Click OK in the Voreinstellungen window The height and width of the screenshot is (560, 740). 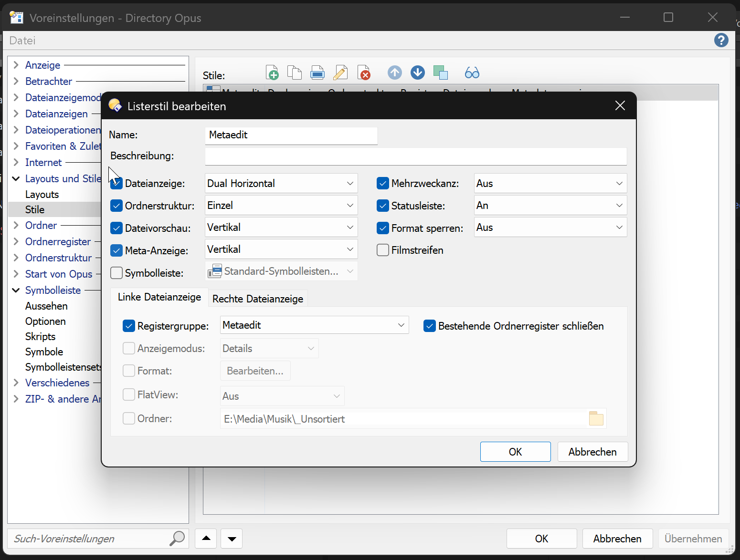coord(541,539)
